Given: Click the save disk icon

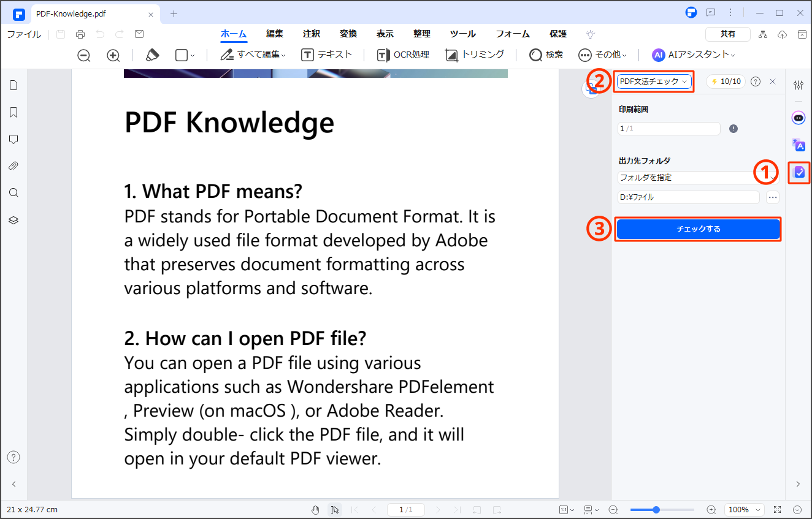Looking at the screenshot, I should pyautogui.click(x=61, y=34).
